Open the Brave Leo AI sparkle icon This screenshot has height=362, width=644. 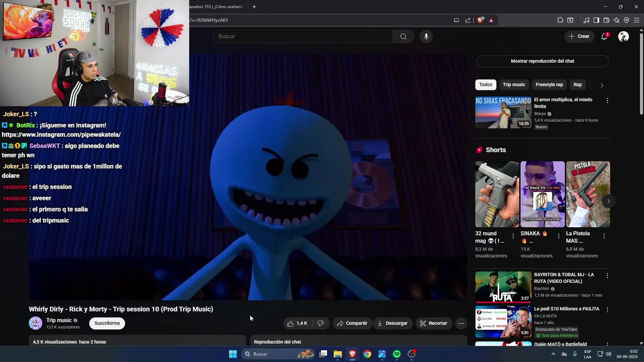pos(616,20)
